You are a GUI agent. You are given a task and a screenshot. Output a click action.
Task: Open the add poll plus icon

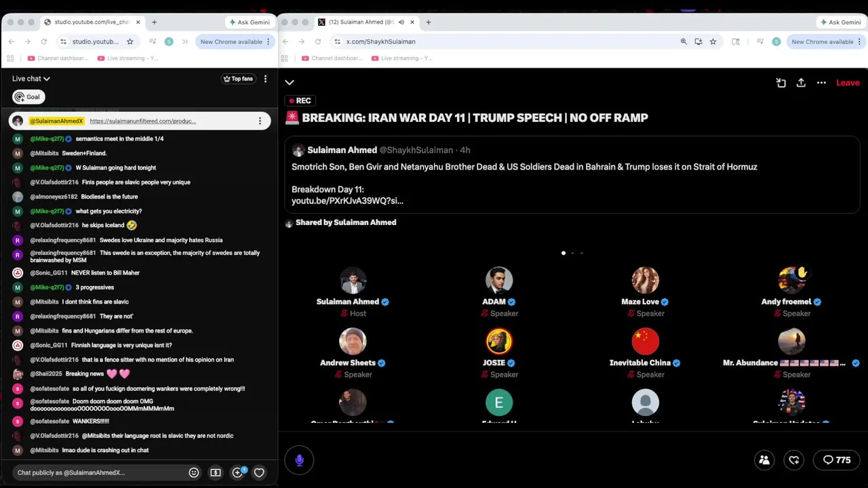click(x=237, y=472)
